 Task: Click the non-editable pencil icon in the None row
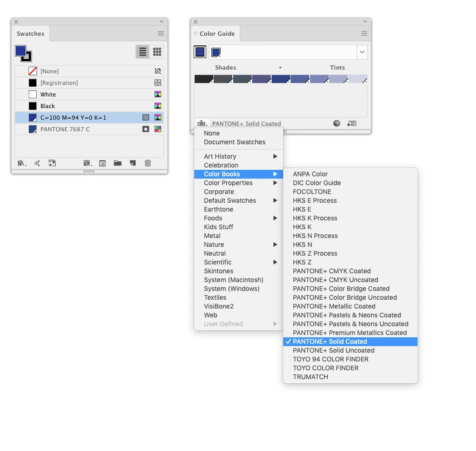[x=158, y=71]
